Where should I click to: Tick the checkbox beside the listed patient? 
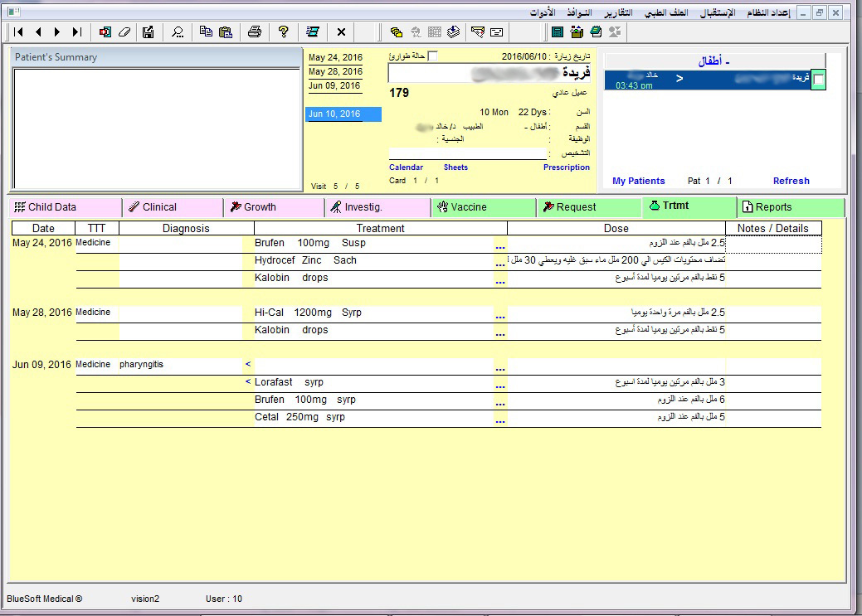[x=819, y=80]
